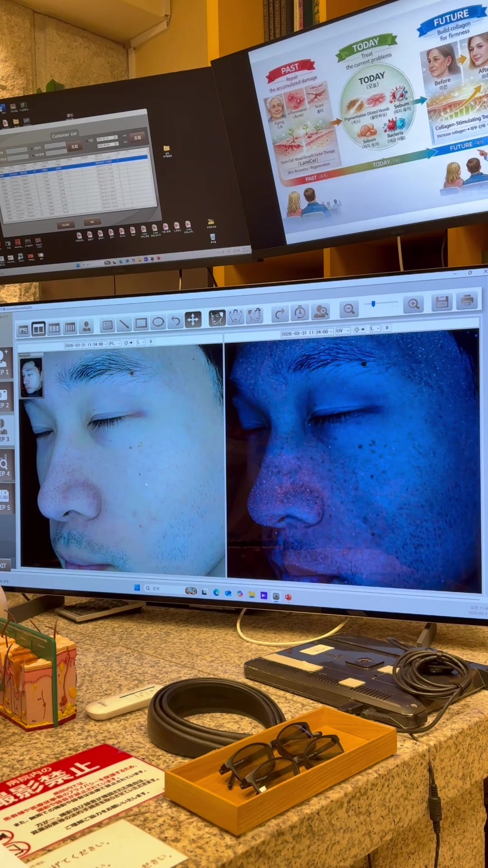Screen dimensions: 488x868
Task: Open right panel L side dropdown
Action: point(375,329)
